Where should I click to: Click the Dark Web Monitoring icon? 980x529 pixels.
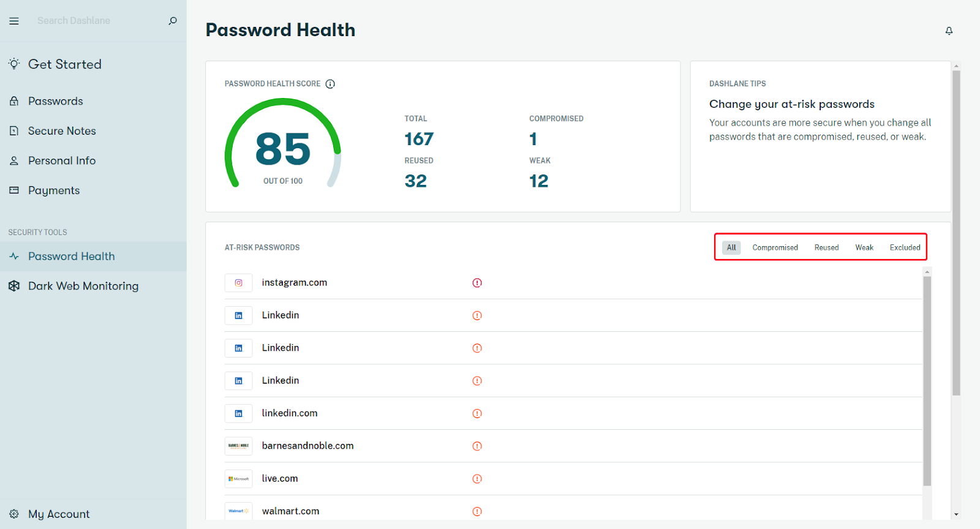point(14,286)
